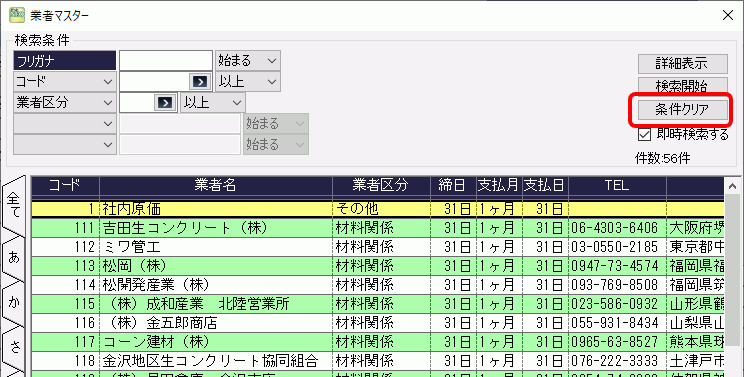Click scrollbar up arrow of table
This screenshot has width=744, height=377.
coord(732,186)
